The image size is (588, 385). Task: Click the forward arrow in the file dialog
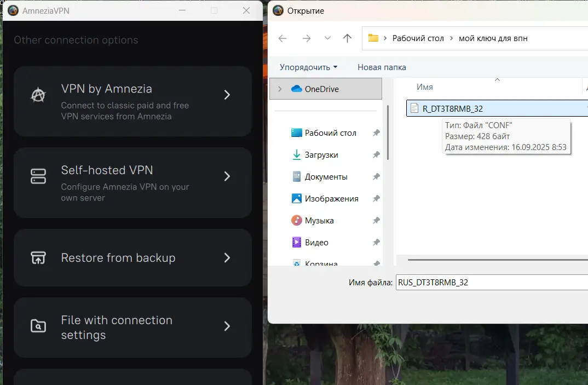pos(307,38)
